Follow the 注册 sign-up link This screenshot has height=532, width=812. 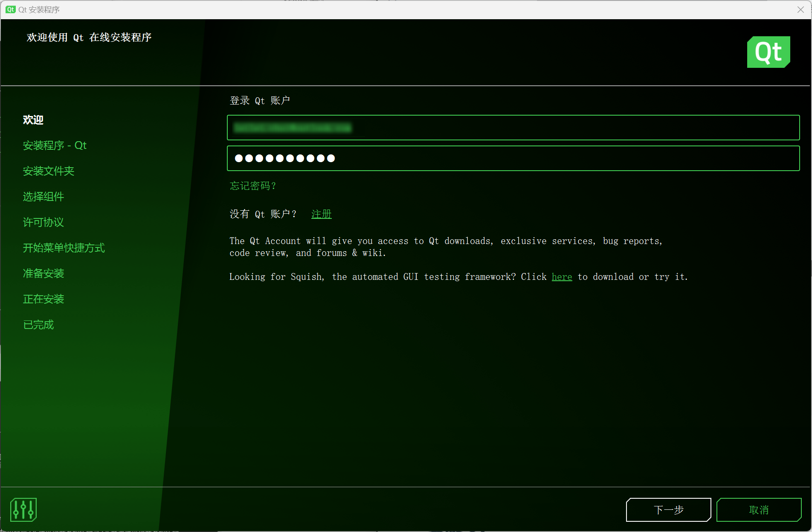click(x=322, y=214)
